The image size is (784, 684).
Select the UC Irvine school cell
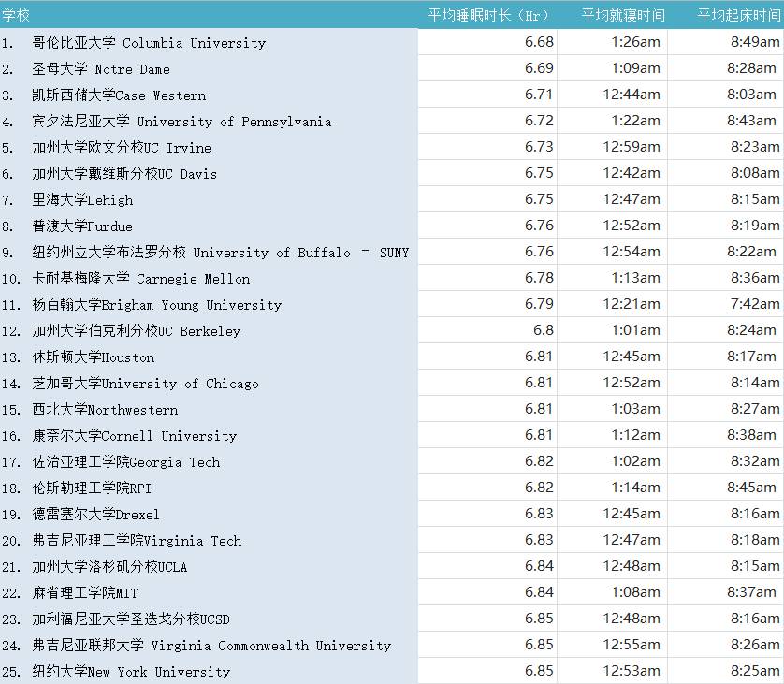tap(122, 147)
